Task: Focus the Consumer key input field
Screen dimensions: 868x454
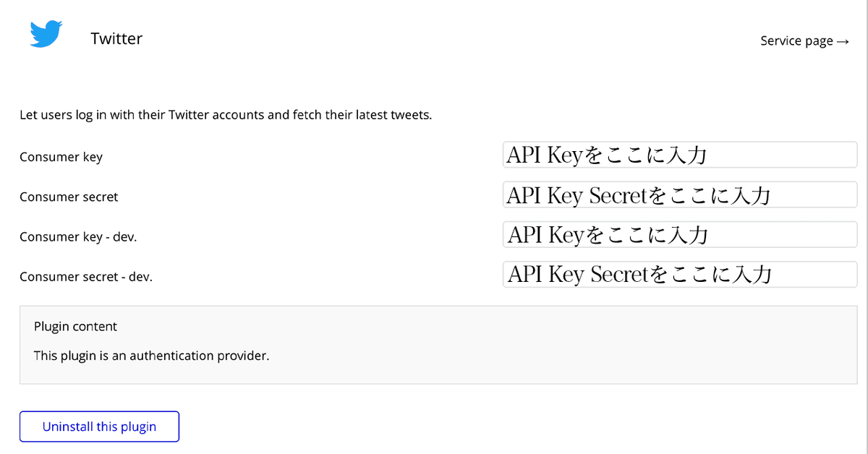Action: 680,155
